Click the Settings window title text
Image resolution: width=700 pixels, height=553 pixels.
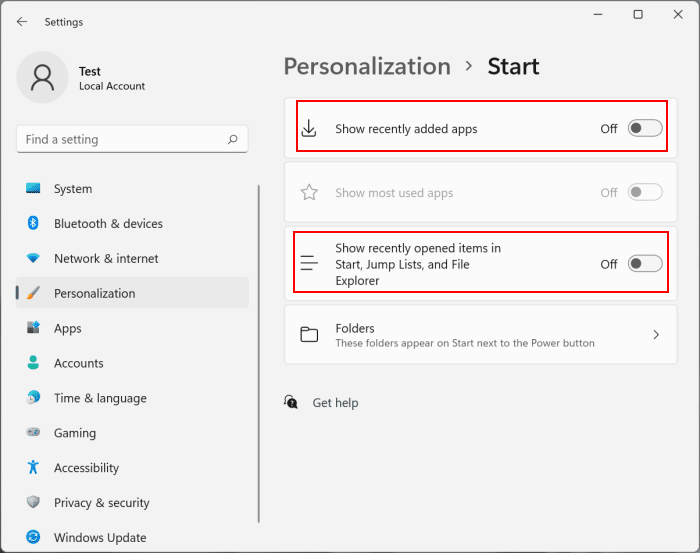click(x=64, y=22)
